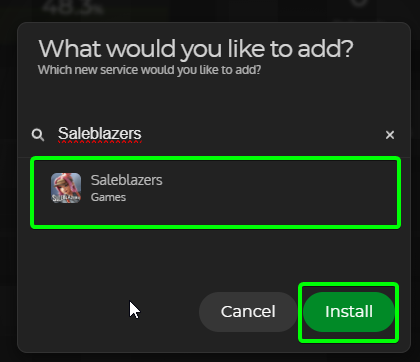420x362 pixels.
Task: Confirm adding Saleblazers with green Install
Action: click(x=349, y=312)
